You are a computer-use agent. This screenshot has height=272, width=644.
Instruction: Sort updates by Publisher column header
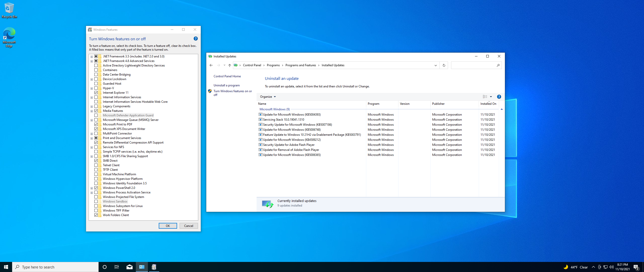tap(454, 104)
